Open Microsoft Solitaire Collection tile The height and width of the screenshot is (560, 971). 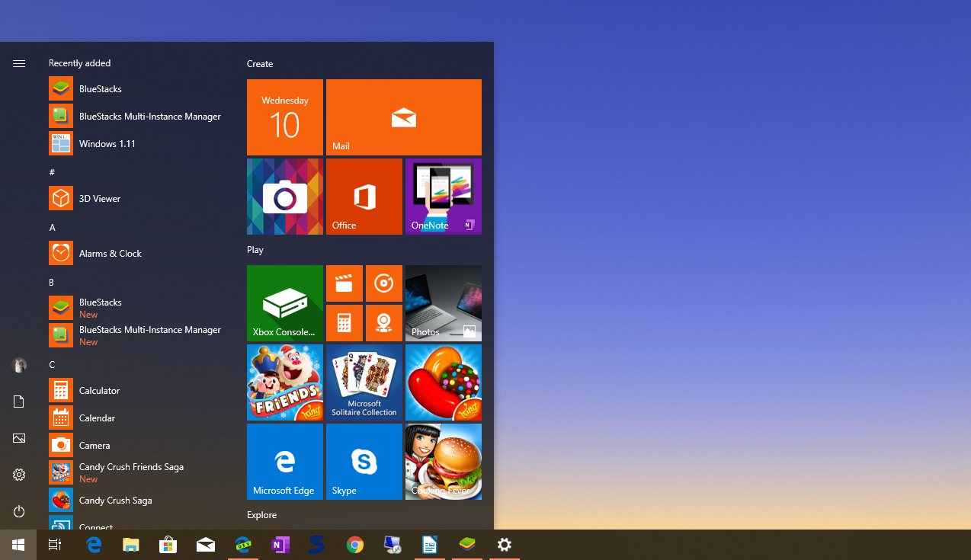[x=364, y=382]
